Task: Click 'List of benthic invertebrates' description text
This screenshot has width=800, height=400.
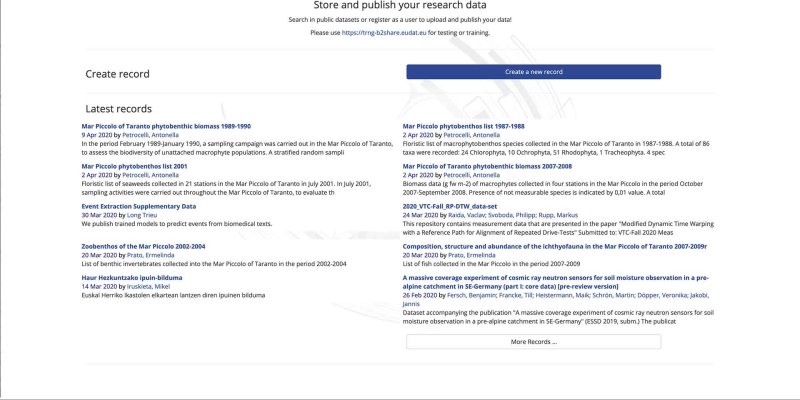Action: pos(214,264)
